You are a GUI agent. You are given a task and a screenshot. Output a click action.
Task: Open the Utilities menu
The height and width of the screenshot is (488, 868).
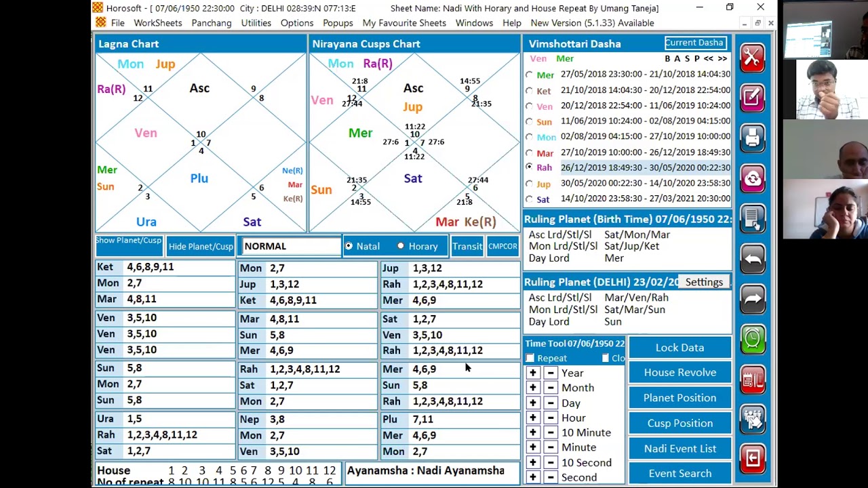pyautogui.click(x=256, y=23)
